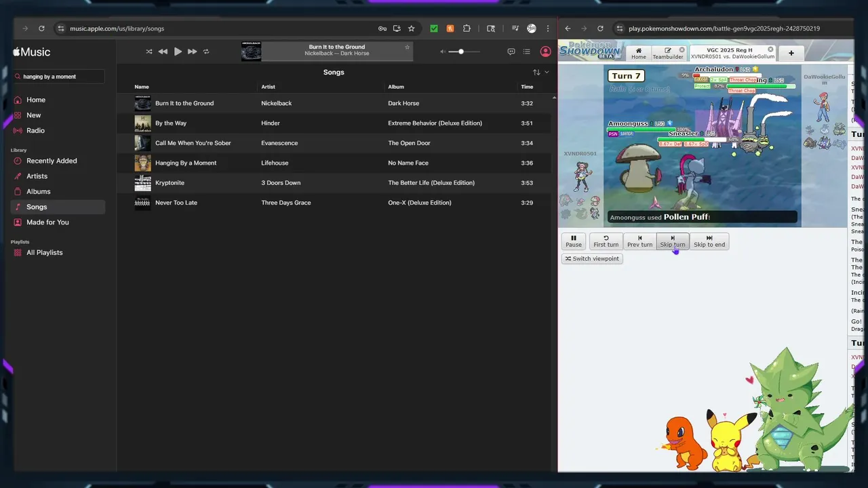The height and width of the screenshot is (488, 868).
Task: Open Radio in Apple Music sidebar
Action: [35, 130]
